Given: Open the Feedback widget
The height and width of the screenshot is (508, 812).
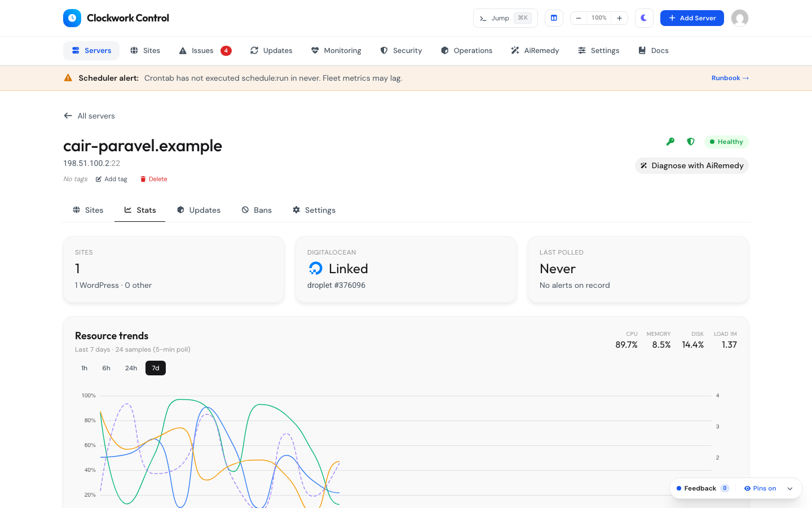Looking at the screenshot, I should click(703, 488).
